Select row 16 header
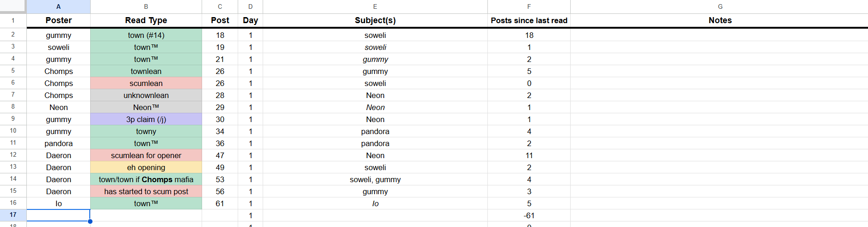Viewport: 868px width, 227px height. click(x=13, y=203)
